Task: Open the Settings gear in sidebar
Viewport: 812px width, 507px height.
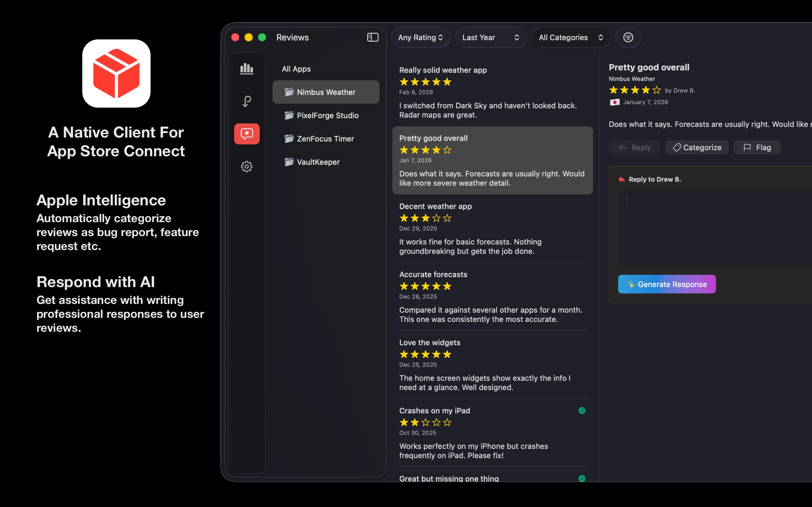Action: point(247,166)
